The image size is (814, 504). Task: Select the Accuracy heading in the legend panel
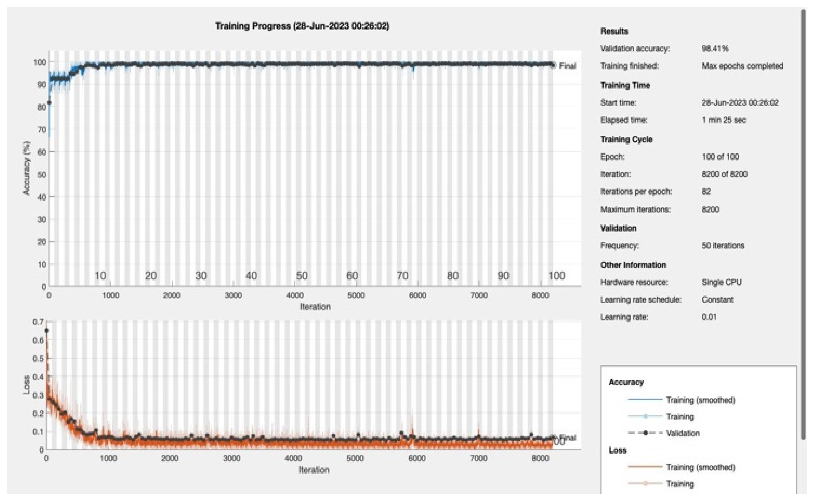pos(626,382)
